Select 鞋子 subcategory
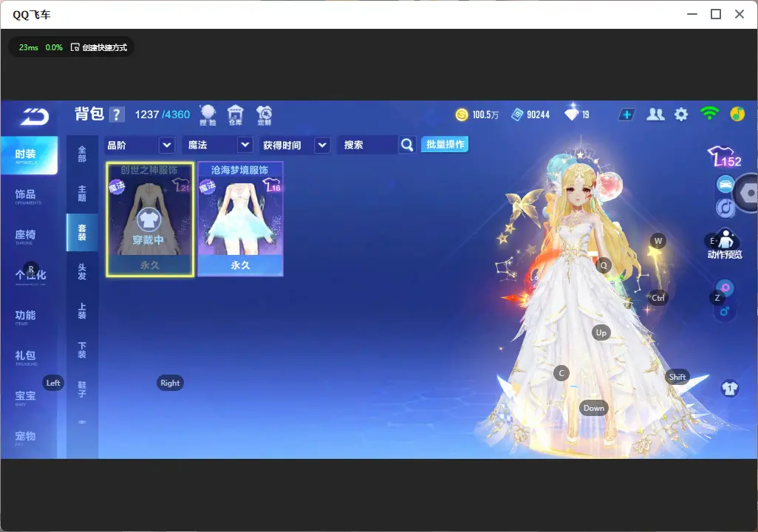The height and width of the screenshot is (532, 758). [82, 389]
